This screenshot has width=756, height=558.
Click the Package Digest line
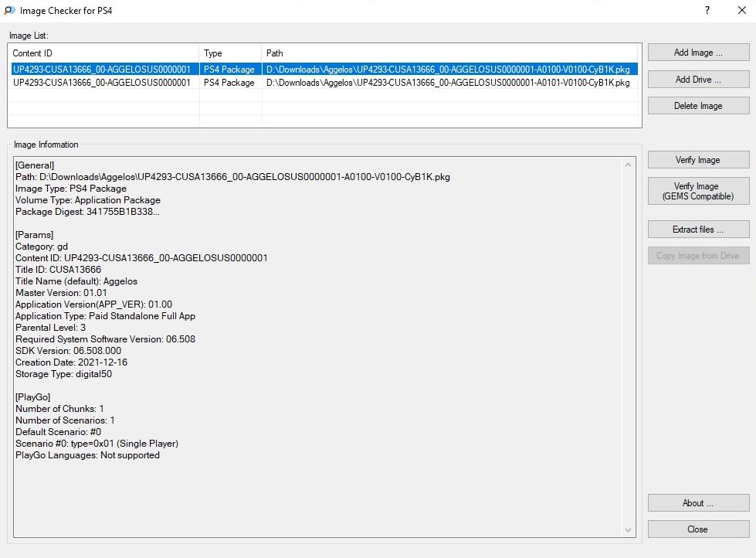[87, 212]
